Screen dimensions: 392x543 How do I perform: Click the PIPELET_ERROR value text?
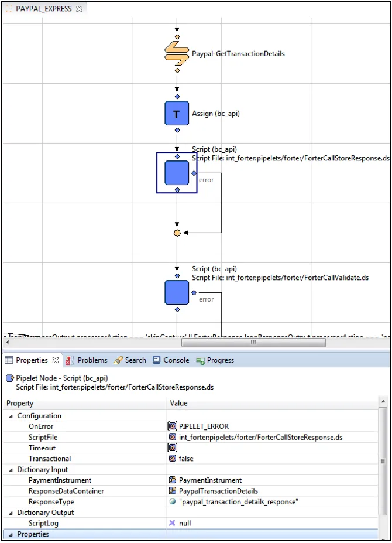click(204, 426)
